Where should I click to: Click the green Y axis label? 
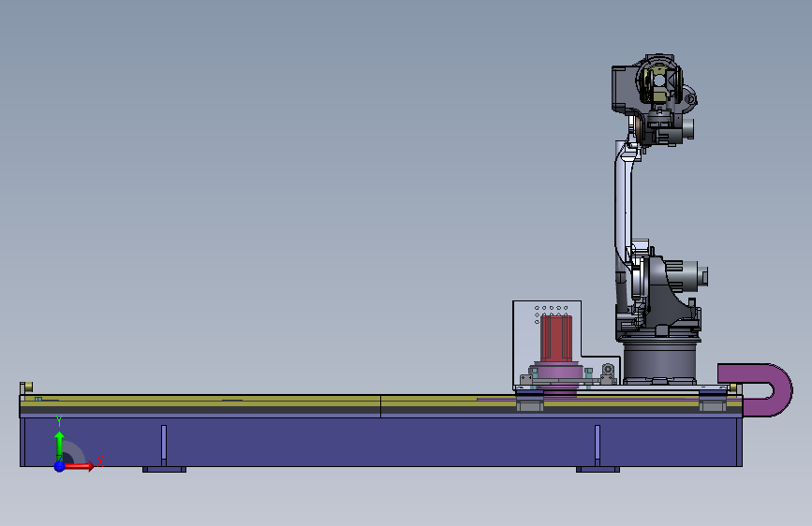click(59, 421)
